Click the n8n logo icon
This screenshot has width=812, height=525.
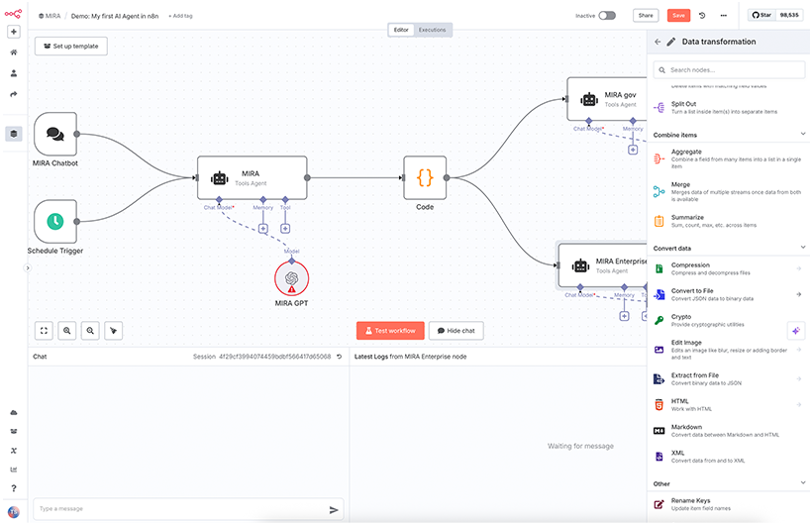click(13, 14)
